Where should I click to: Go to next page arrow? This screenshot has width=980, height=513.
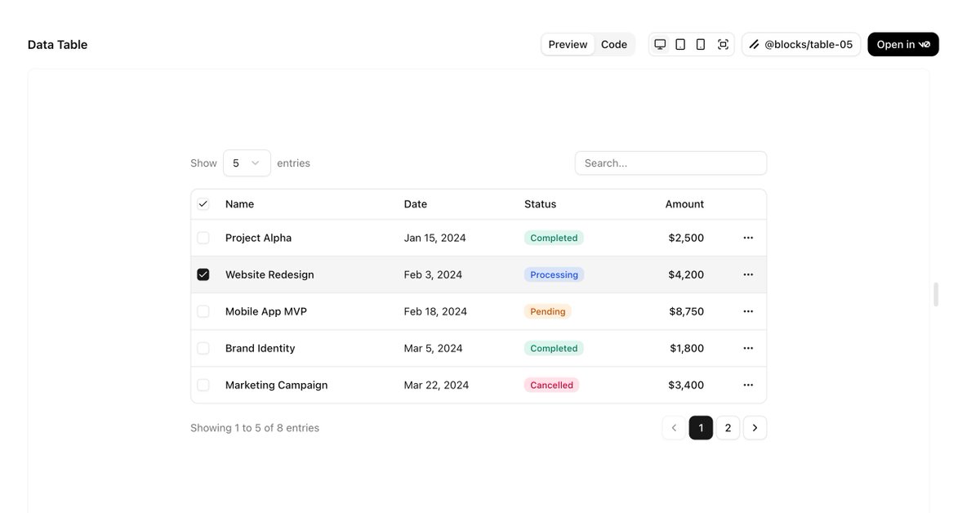tap(755, 428)
